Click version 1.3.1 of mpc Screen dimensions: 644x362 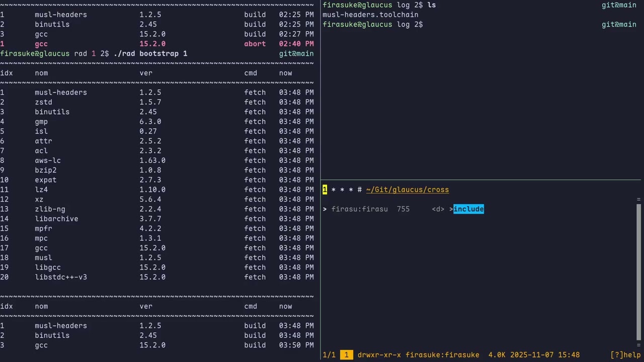(x=150, y=238)
